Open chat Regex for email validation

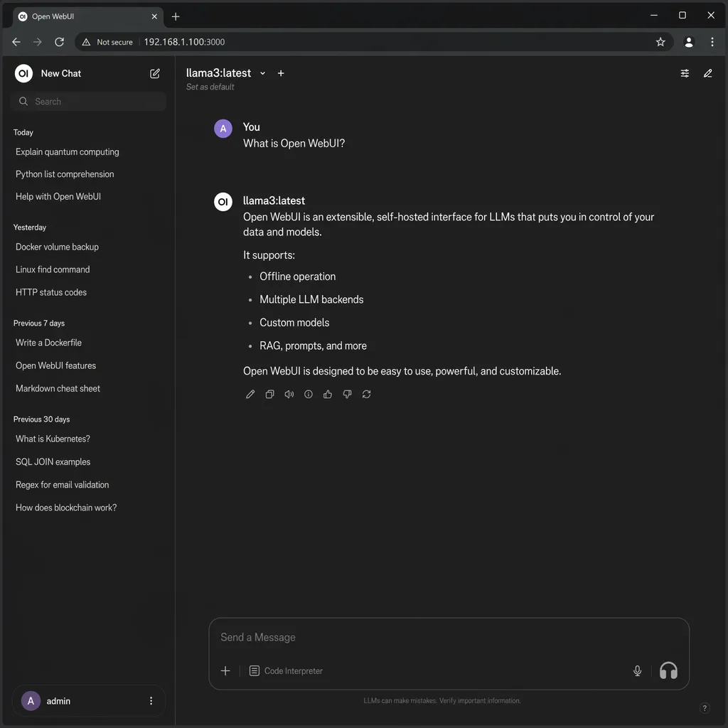pyautogui.click(x=63, y=484)
